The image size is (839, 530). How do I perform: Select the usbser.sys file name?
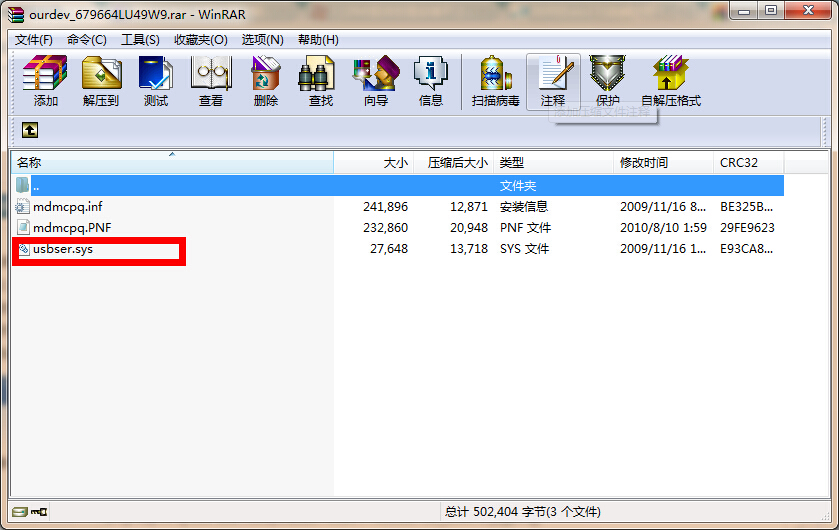tap(63, 249)
